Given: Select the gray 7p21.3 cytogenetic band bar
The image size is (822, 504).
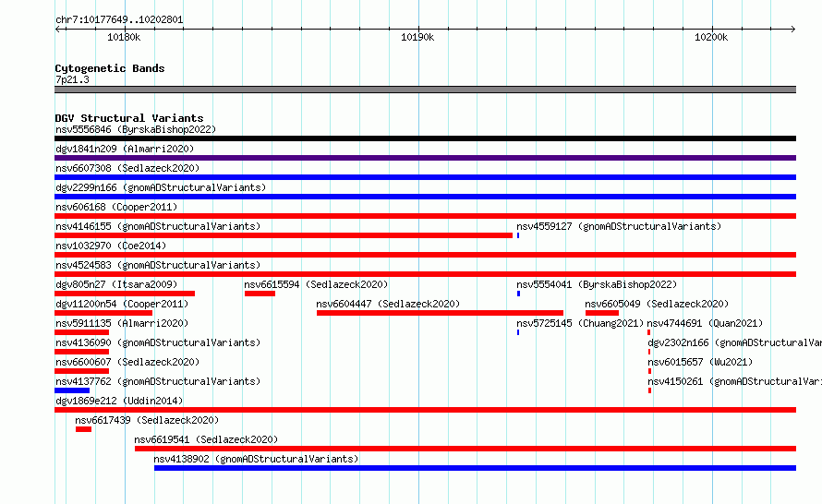Looking at the screenshot, I should pyautogui.click(x=425, y=90).
